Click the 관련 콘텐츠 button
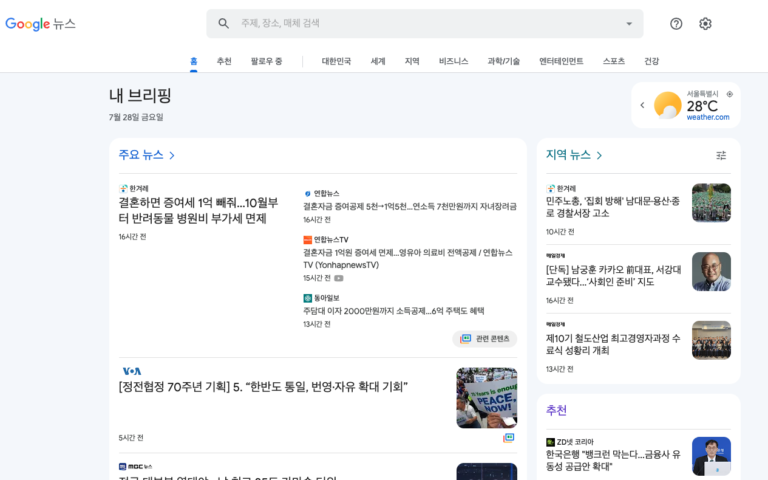This screenshot has width=768, height=480. (x=485, y=339)
